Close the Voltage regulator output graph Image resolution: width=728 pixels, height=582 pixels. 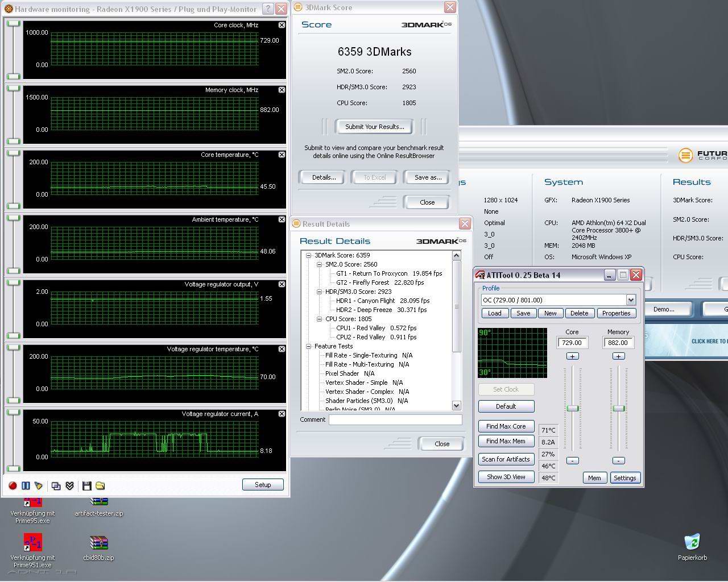[x=282, y=284]
